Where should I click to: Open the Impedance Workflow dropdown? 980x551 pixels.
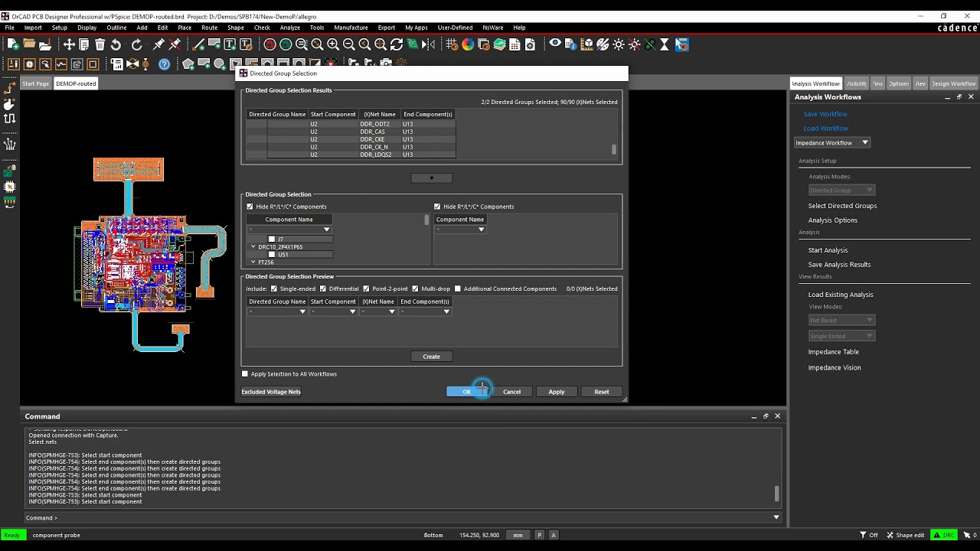coord(832,143)
